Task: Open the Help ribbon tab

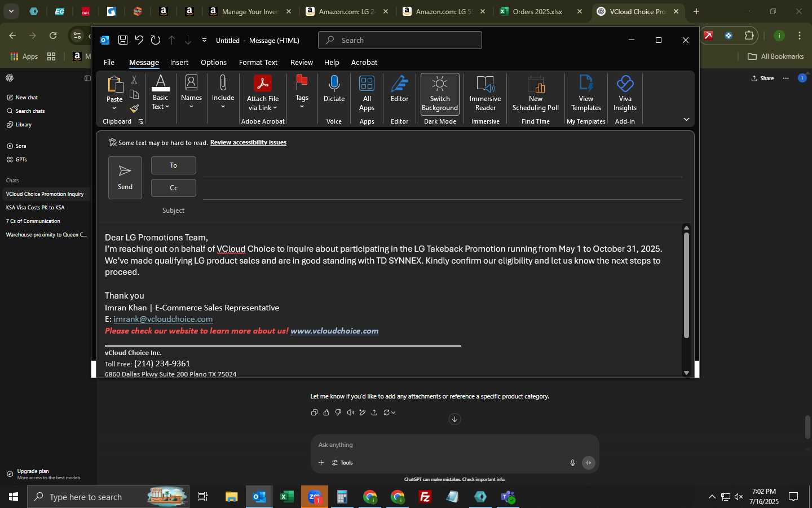Action: [332, 62]
